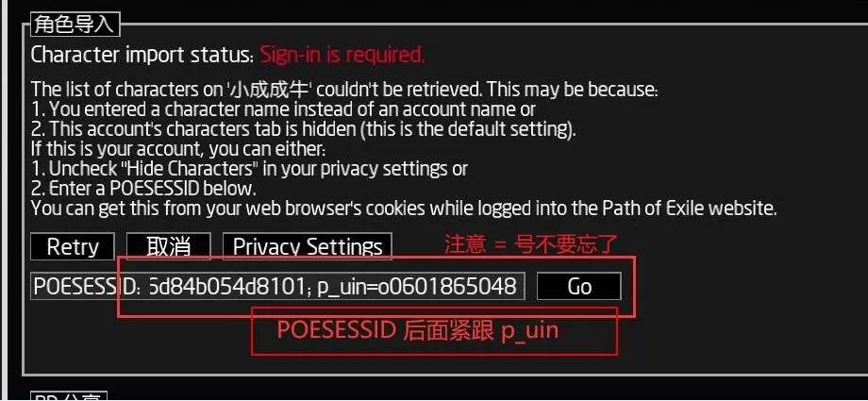The image size is (868, 401).
Task: Click the 'characters tab is hidden' line
Action: tap(304, 129)
